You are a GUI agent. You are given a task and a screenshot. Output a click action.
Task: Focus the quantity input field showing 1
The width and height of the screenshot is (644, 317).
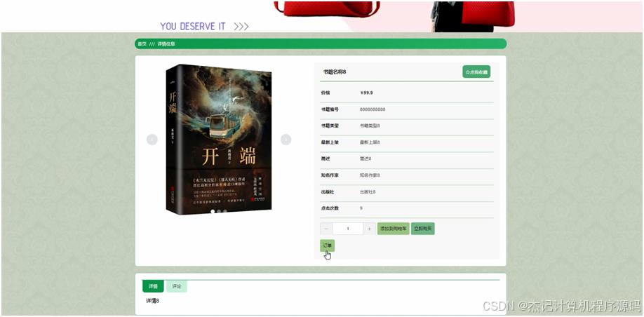[348, 229]
